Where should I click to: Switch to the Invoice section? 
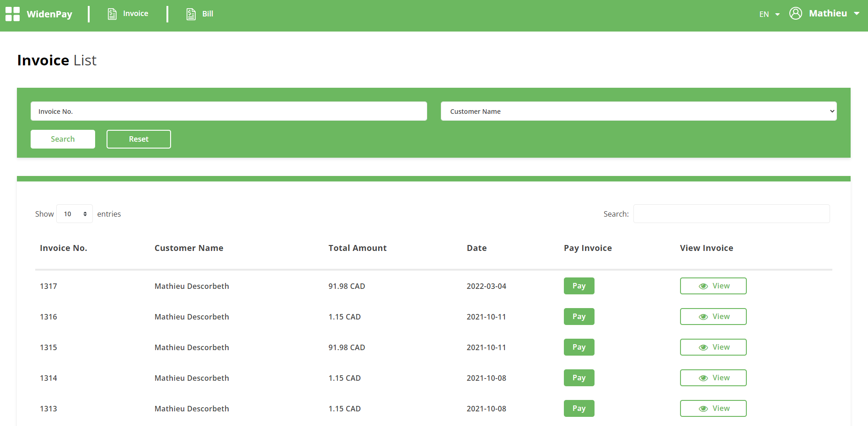pyautogui.click(x=136, y=14)
